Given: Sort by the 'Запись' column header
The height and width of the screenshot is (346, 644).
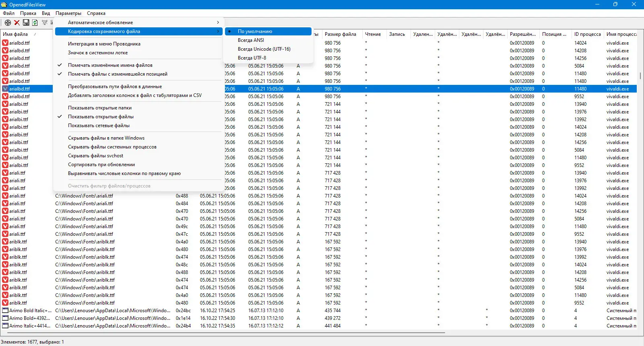Looking at the screenshot, I should click(x=398, y=34).
